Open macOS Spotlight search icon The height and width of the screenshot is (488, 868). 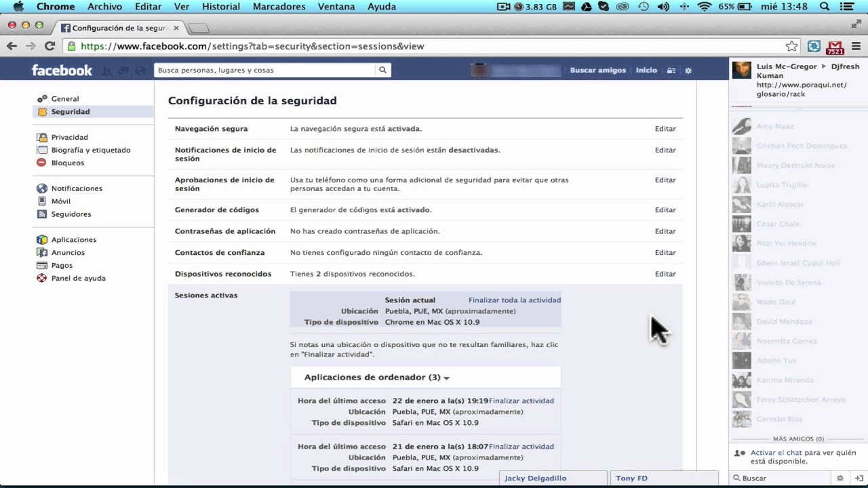[825, 7]
